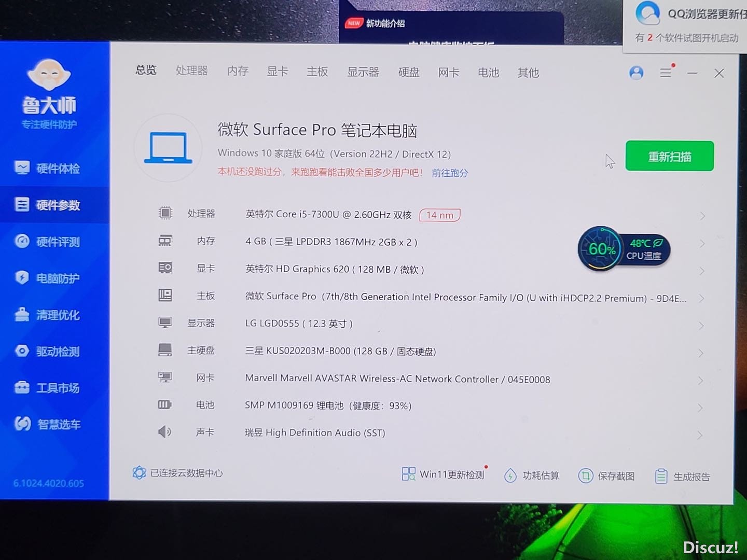
Task: Click the user account icon
Action: point(636,73)
